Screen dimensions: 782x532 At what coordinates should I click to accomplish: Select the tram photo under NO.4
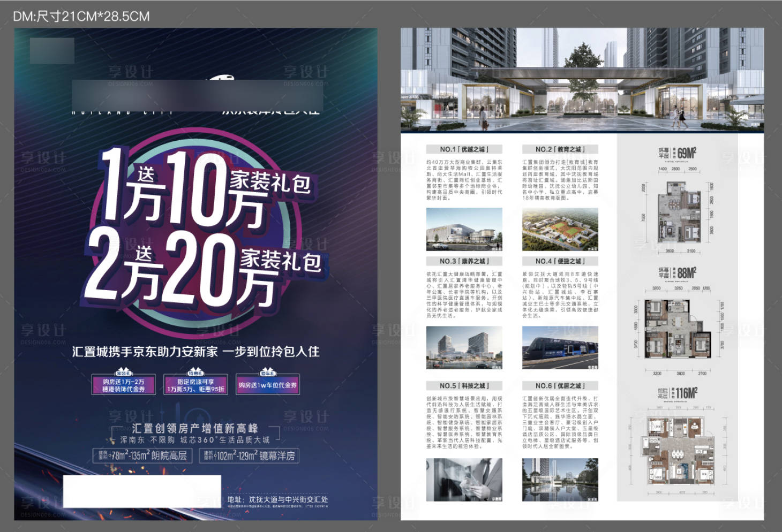pyautogui.click(x=560, y=347)
